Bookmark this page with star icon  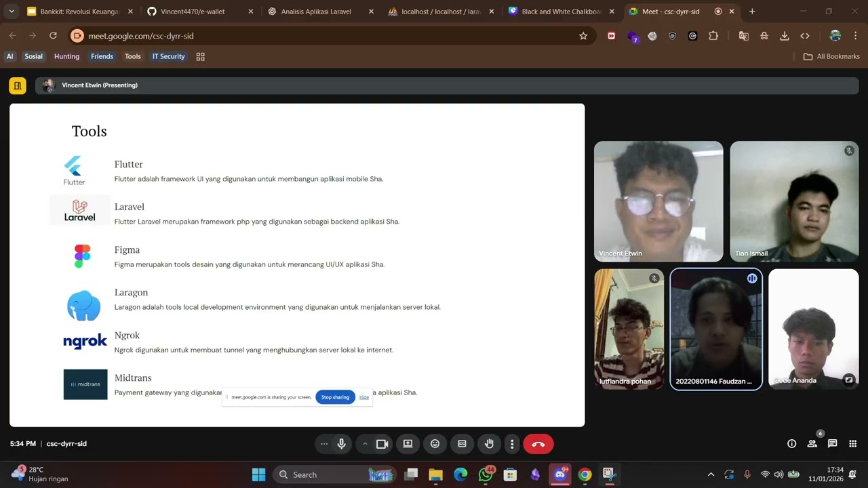pos(583,36)
